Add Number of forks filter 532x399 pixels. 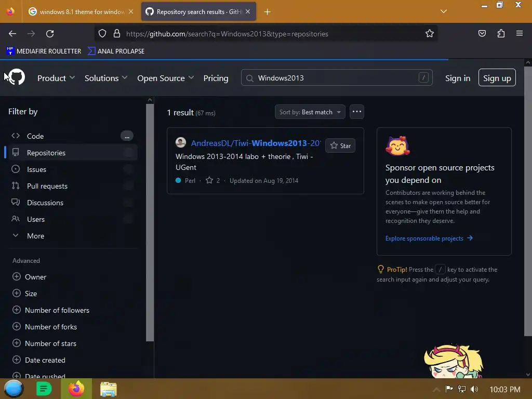45,327
